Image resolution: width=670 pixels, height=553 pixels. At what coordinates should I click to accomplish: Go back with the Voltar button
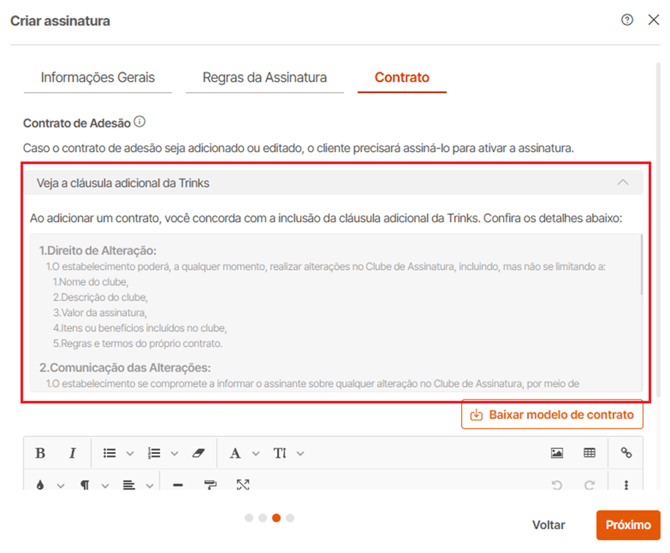point(548,525)
